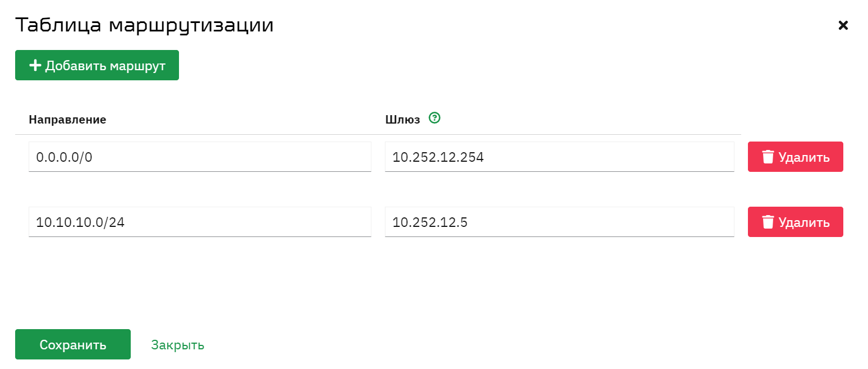Click the Направление column header
Viewport: 868px width, 369px height.
point(67,120)
